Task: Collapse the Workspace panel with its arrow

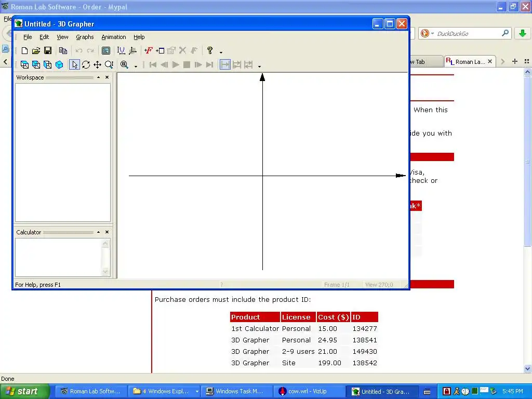Action: (98, 77)
